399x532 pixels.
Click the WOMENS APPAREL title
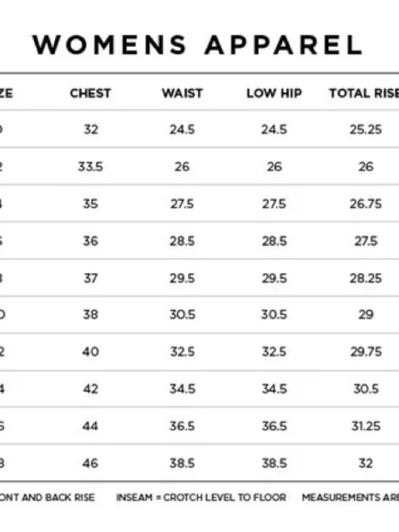[198, 45]
